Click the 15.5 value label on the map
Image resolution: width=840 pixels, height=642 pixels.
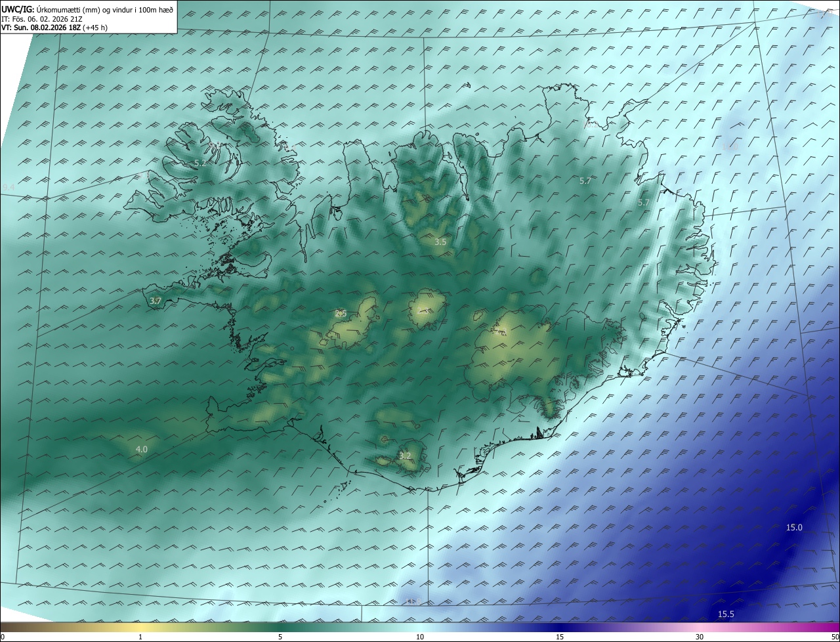pos(726,614)
